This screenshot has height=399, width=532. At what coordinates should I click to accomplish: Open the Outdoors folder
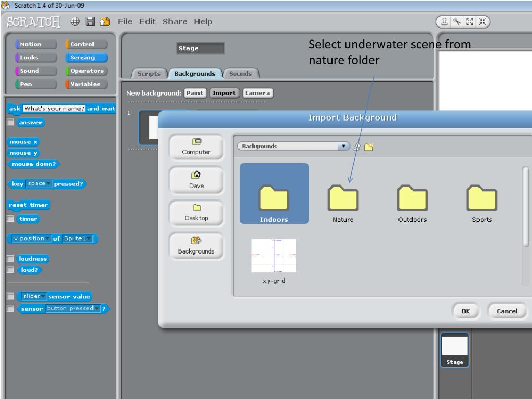click(412, 204)
